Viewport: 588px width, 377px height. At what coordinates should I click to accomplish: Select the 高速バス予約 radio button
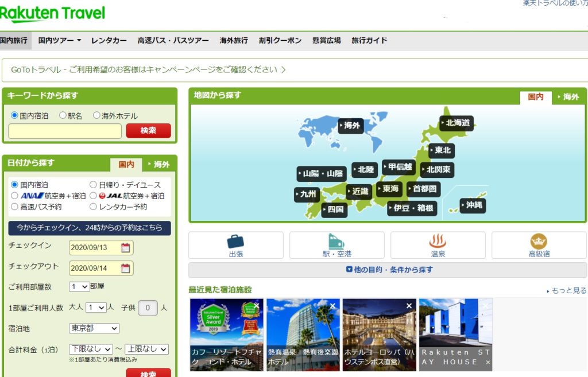14,207
